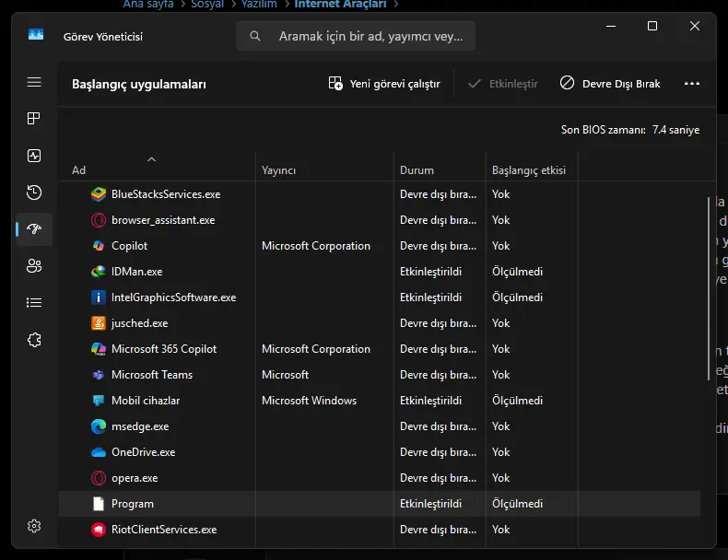Click the OneDrive.exe cloud icon

pyautogui.click(x=99, y=452)
